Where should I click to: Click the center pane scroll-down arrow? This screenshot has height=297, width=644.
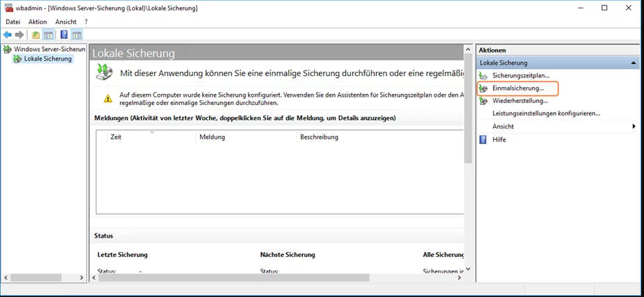468,269
